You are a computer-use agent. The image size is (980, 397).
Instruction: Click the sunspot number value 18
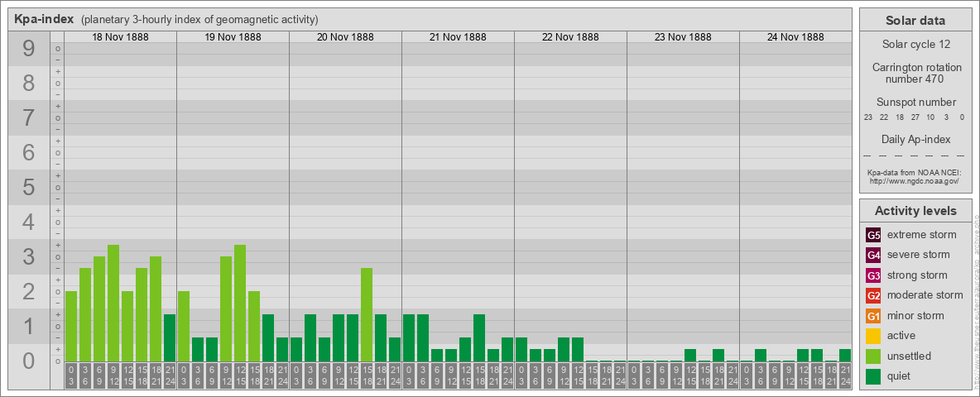(x=900, y=117)
